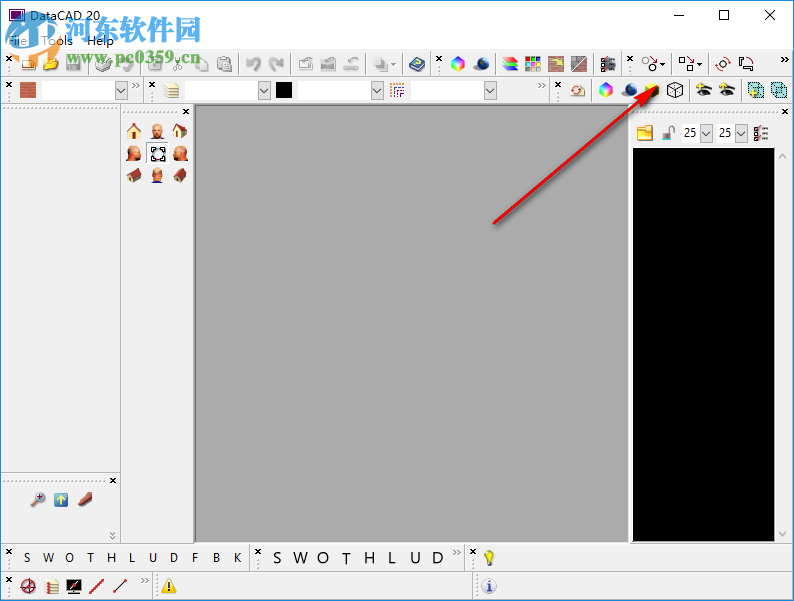Click the black monitor icon in bottom toolbar
This screenshot has width=794, height=601.
click(x=74, y=586)
